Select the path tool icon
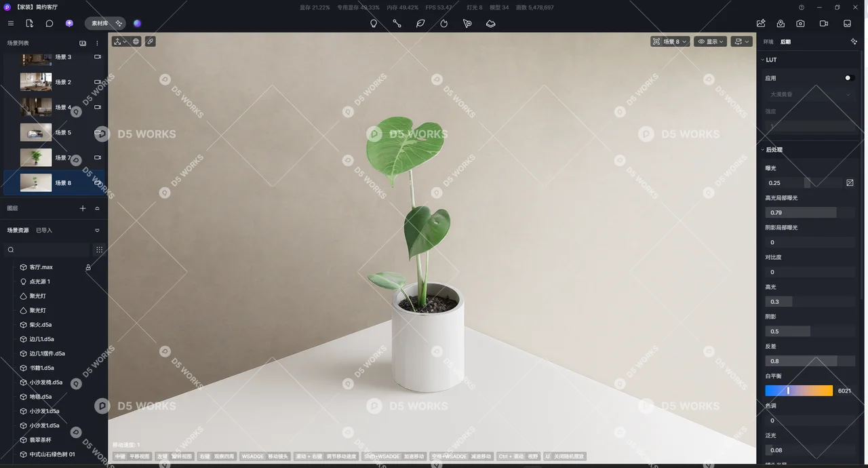 point(397,23)
